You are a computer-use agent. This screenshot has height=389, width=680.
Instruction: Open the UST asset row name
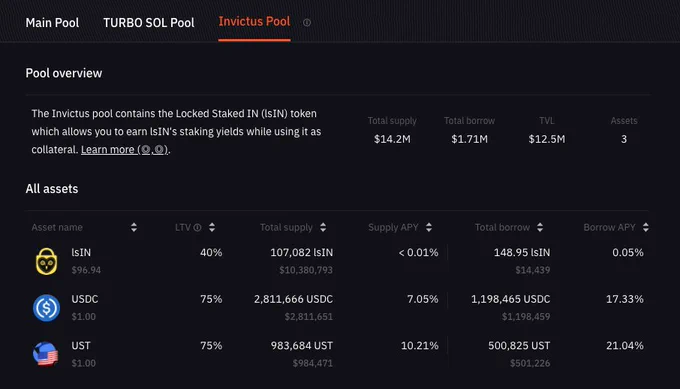pyautogui.click(x=81, y=346)
